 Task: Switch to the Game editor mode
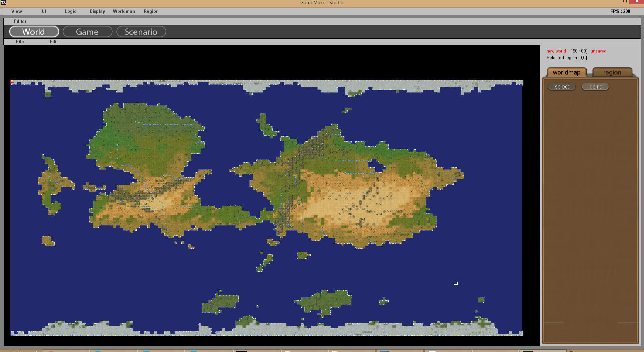click(88, 32)
